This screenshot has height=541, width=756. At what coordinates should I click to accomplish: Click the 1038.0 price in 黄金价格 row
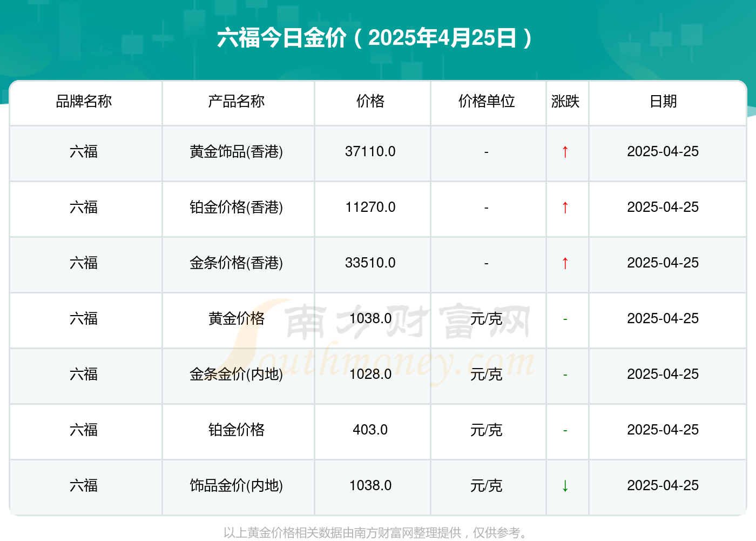370,318
